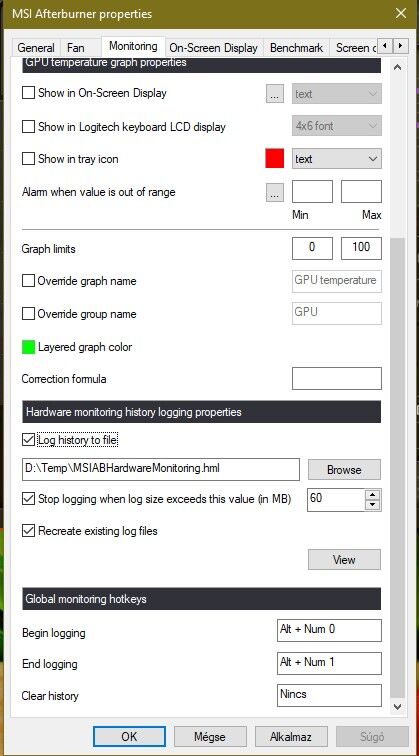Click the alarm Max value field

[361, 191]
